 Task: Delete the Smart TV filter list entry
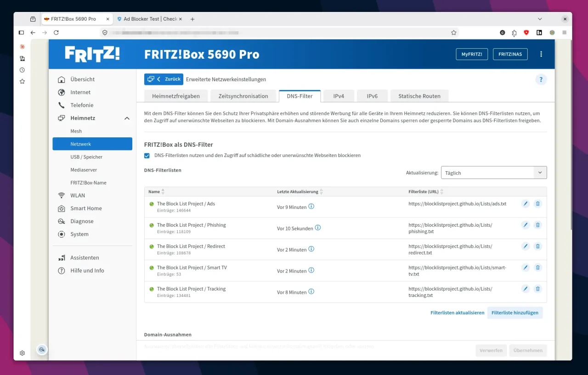point(537,268)
